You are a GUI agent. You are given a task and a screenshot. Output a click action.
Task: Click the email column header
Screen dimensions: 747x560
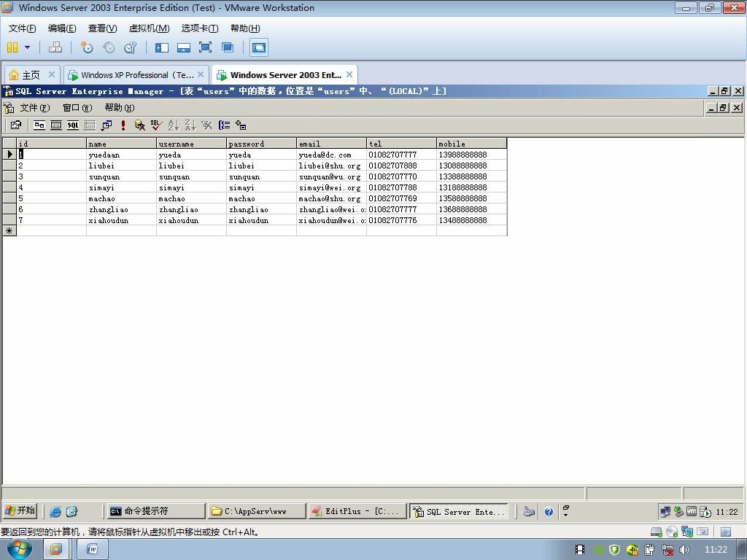[331, 144]
